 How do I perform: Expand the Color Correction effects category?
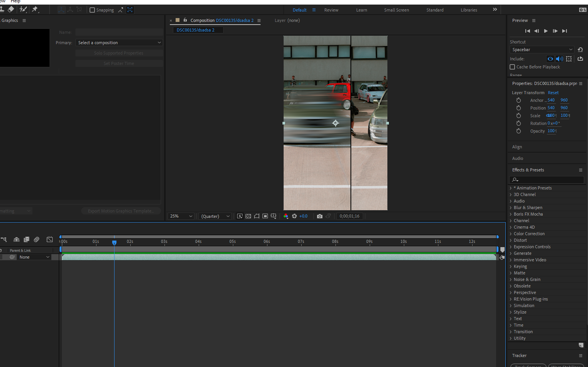coord(529,233)
